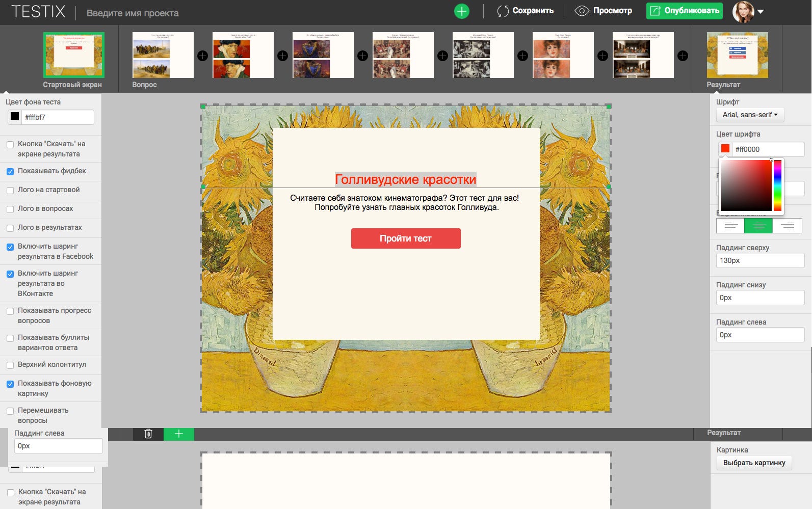Add a slide after the third question

[x=363, y=56]
